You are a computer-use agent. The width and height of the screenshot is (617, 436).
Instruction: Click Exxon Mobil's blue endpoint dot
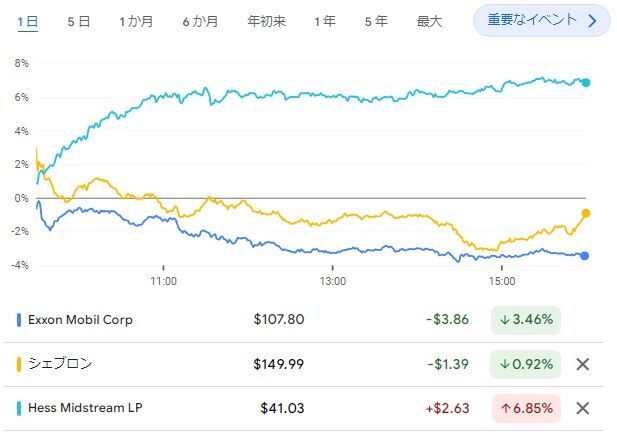pos(585,256)
